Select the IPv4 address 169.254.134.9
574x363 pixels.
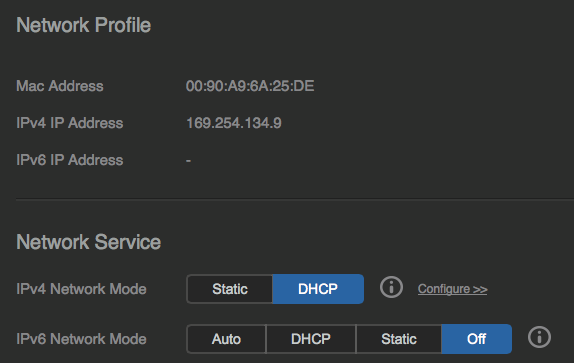(234, 123)
